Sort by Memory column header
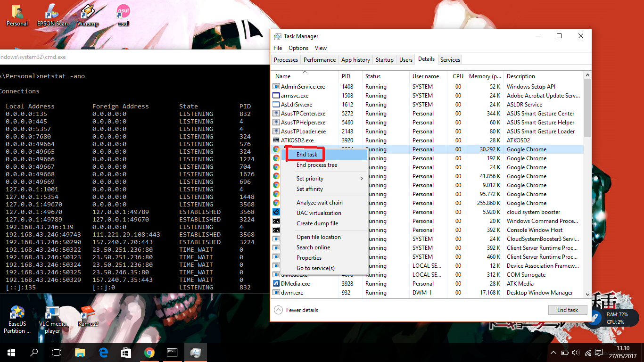Viewport: 644px width, 362px height. click(x=485, y=76)
